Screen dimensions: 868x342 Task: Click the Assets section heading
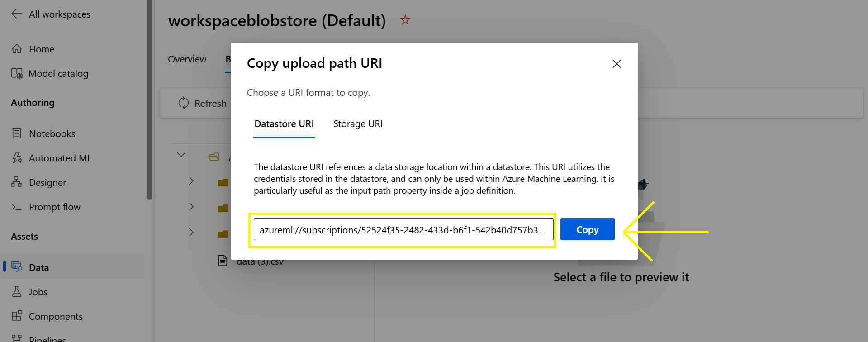pyautogui.click(x=24, y=237)
